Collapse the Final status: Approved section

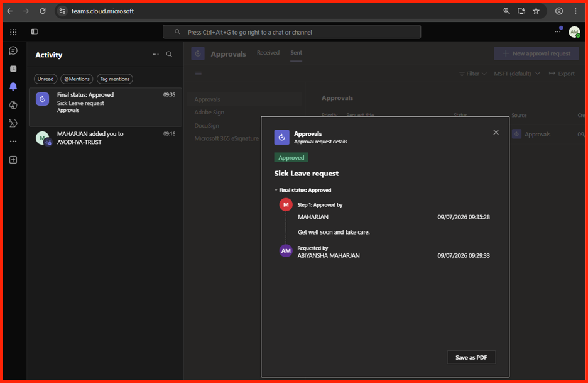276,190
